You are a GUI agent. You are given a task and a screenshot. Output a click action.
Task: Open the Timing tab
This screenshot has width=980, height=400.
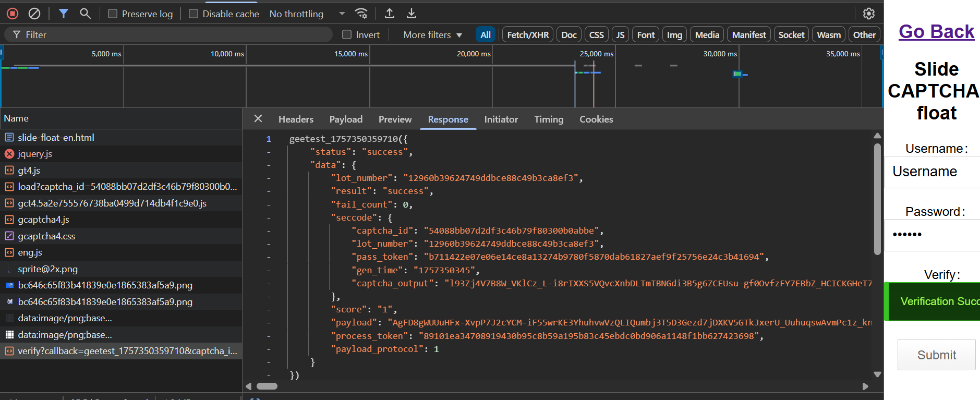[549, 119]
